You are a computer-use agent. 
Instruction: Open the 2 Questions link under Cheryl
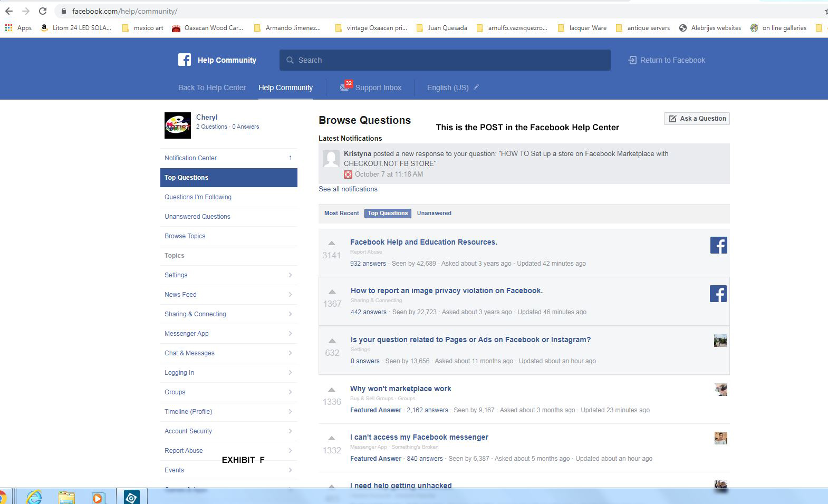(x=211, y=127)
